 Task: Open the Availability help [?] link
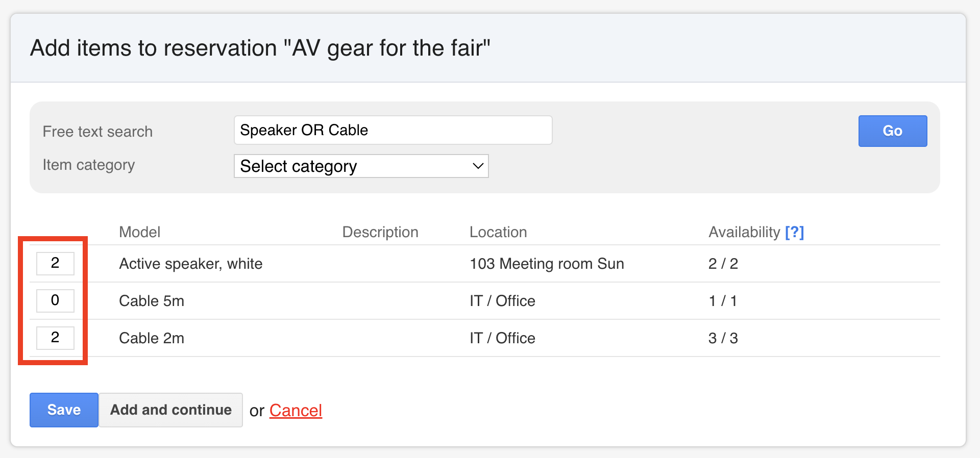click(794, 232)
